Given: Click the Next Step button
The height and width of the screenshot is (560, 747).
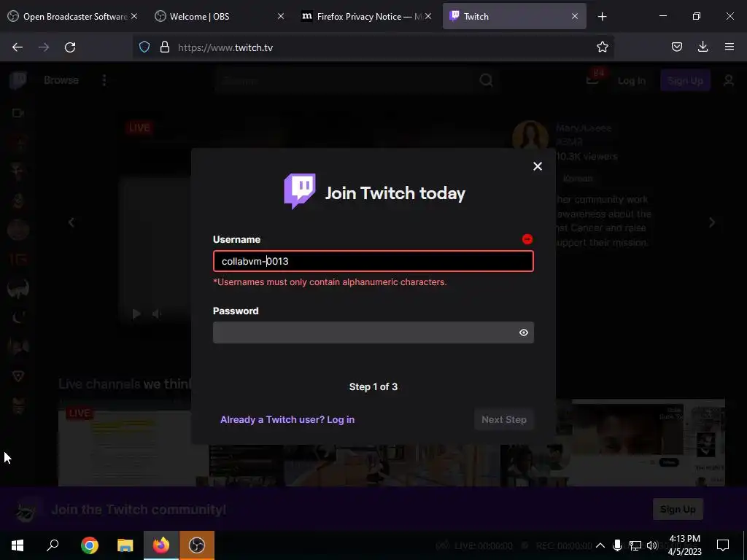Looking at the screenshot, I should click(x=503, y=419).
